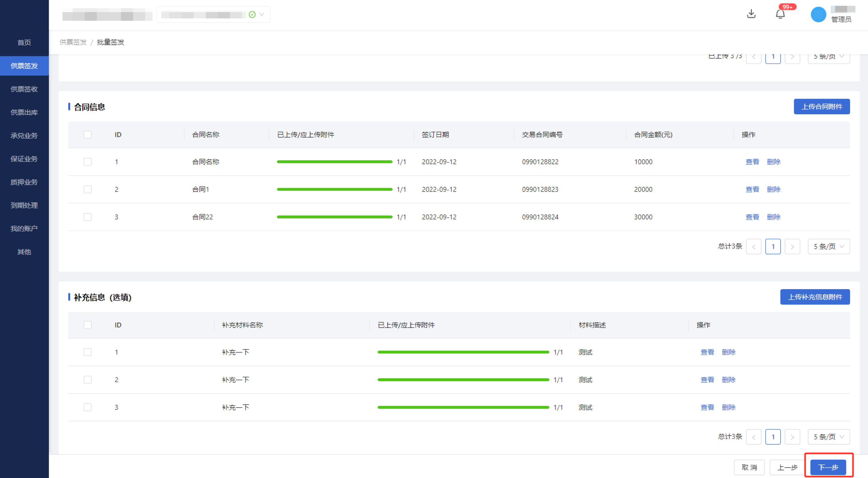View contract 合同22
868x478 pixels.
(752, 217)
